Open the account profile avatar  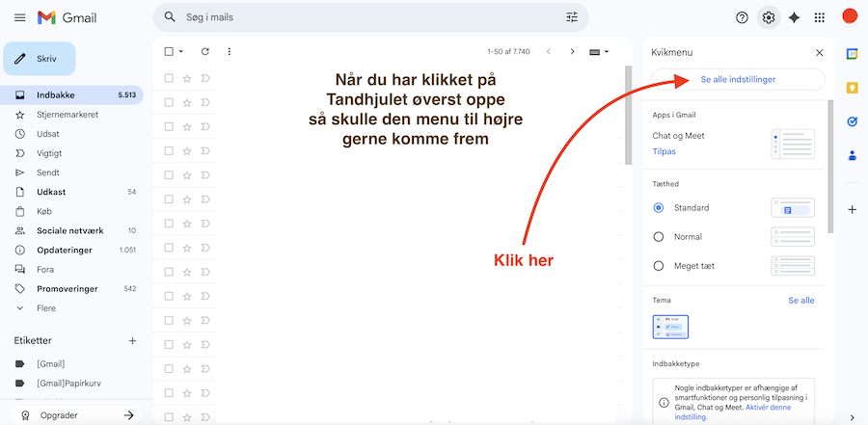[x=849, y=17]
